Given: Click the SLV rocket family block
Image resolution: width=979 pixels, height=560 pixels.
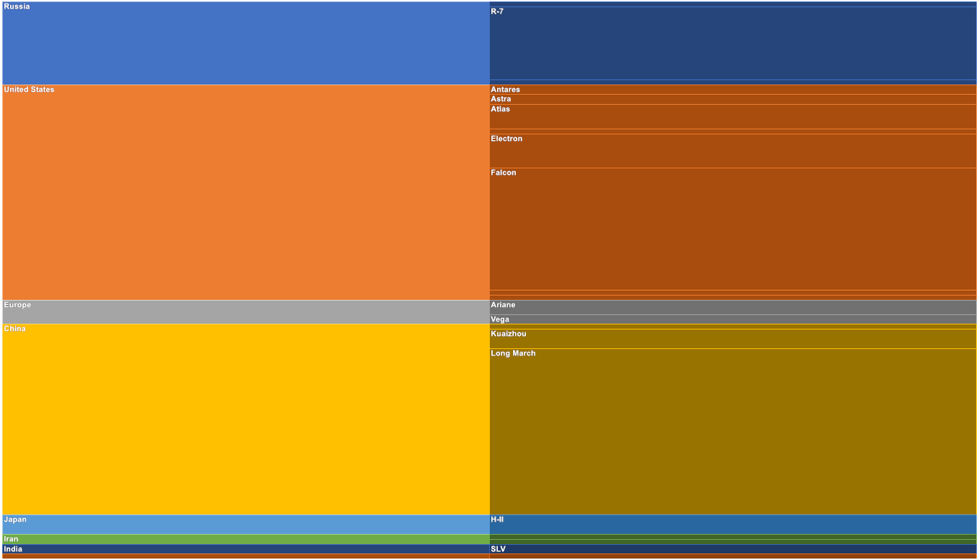Looking at the screenshot, I should (x=733, y=549).
